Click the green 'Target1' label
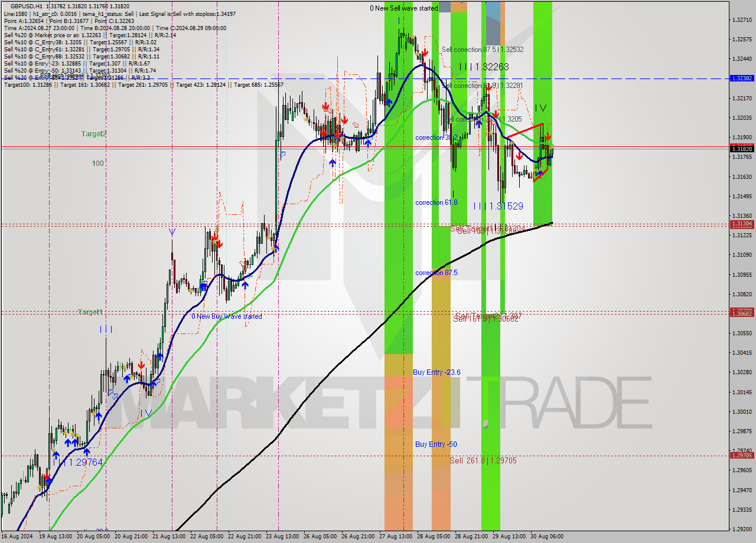This screenshot has height=543, width=756. (90, 312)
